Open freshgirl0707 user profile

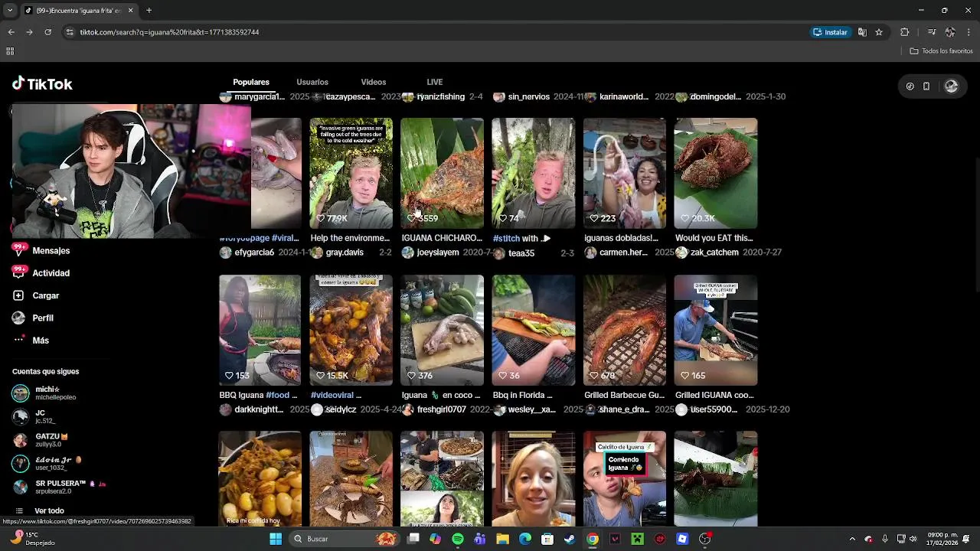point(441,409)
